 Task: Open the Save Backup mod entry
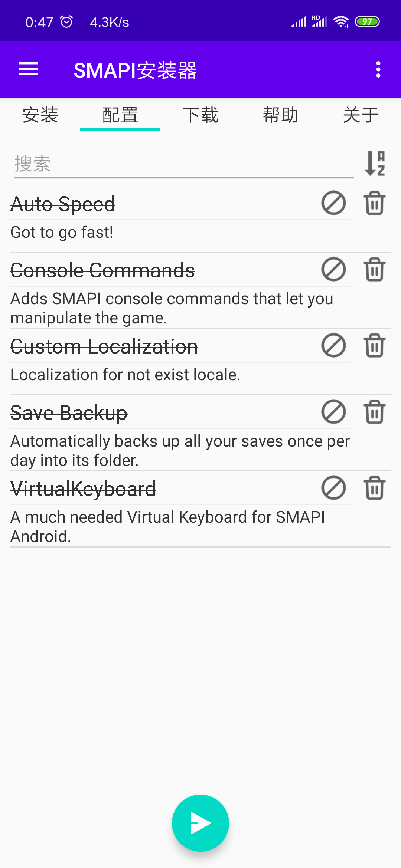pos(180,433)
